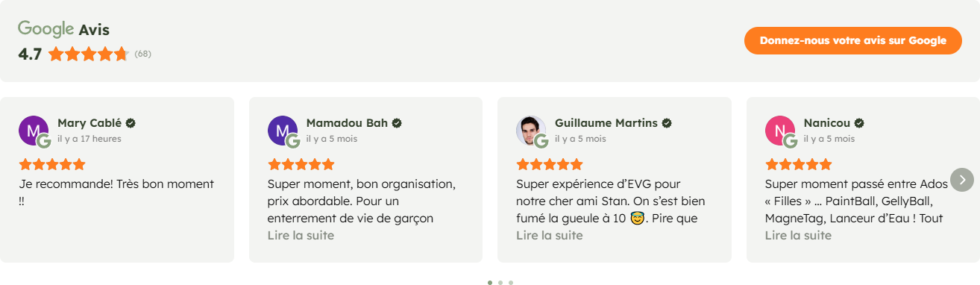The width and height of the screenshot is (980, 285).
Task: Click the Google Avis logo
Action: click(x=63, y=30)
